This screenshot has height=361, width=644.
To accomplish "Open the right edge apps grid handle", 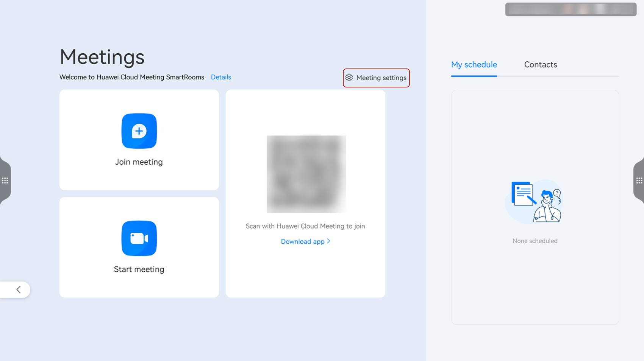I will (x=639, y=180).
